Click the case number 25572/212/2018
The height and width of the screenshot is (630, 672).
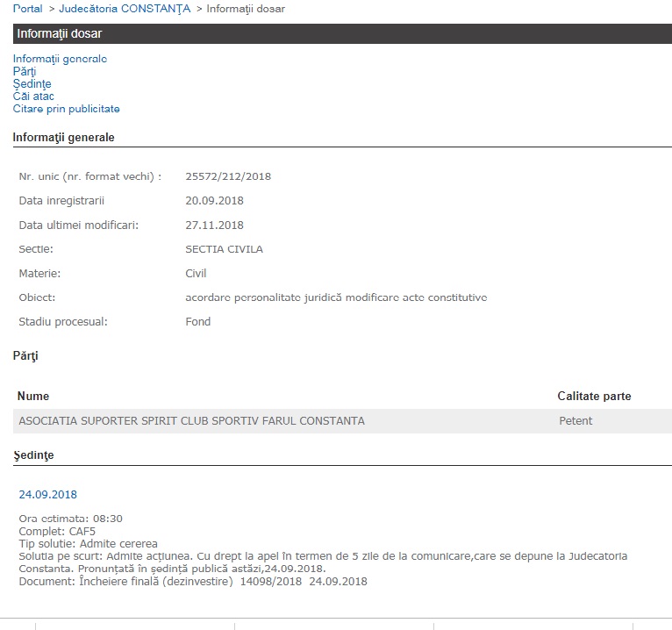point(228,176)
